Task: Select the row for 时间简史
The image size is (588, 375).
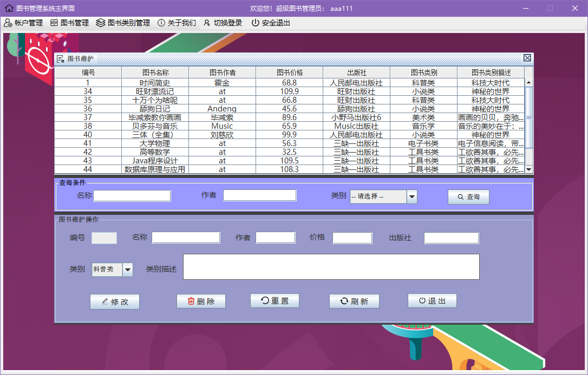Action: tap(290, 83)
